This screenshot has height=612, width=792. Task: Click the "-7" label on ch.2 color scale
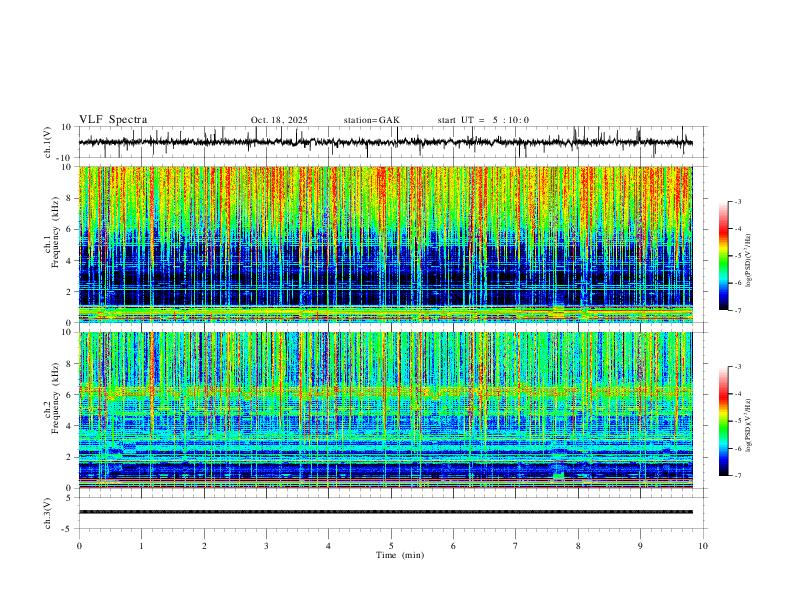(x=738, y=476)
